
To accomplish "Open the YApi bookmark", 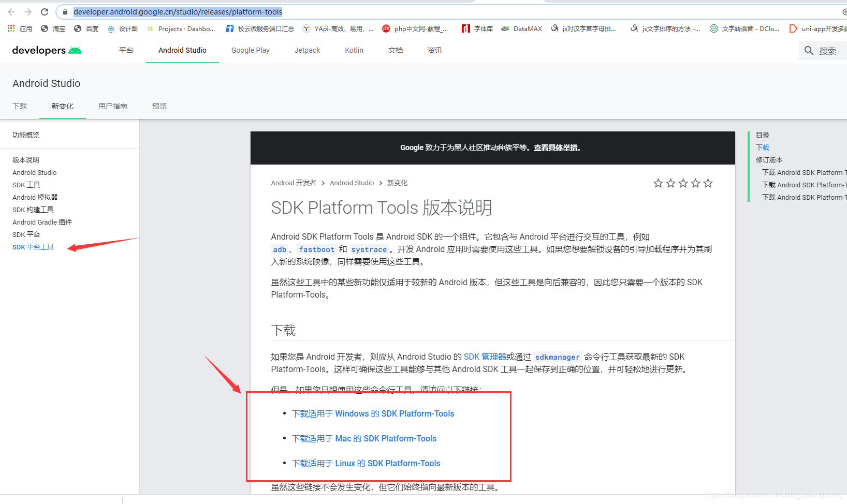I will coord(338,28).
